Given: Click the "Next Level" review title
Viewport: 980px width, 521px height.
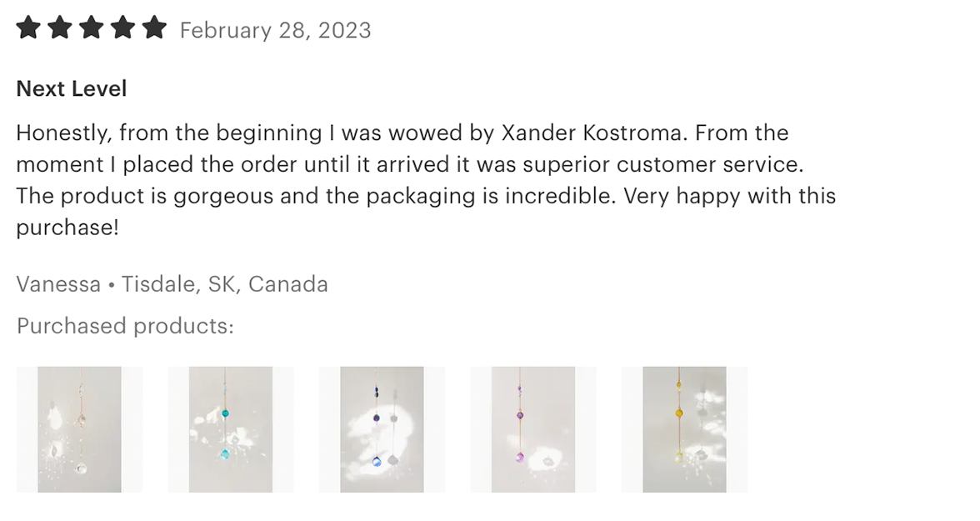Looking at the screenshot, I should click(x=72, y=89).
